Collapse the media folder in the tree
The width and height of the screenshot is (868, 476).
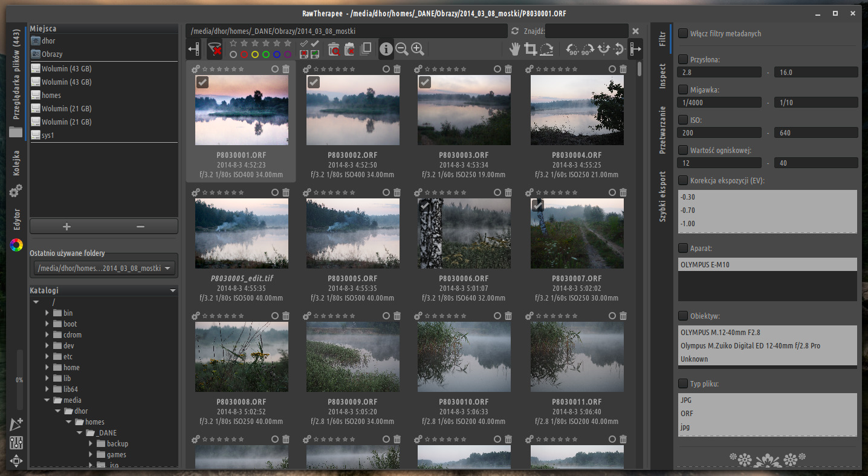point(47,400)
